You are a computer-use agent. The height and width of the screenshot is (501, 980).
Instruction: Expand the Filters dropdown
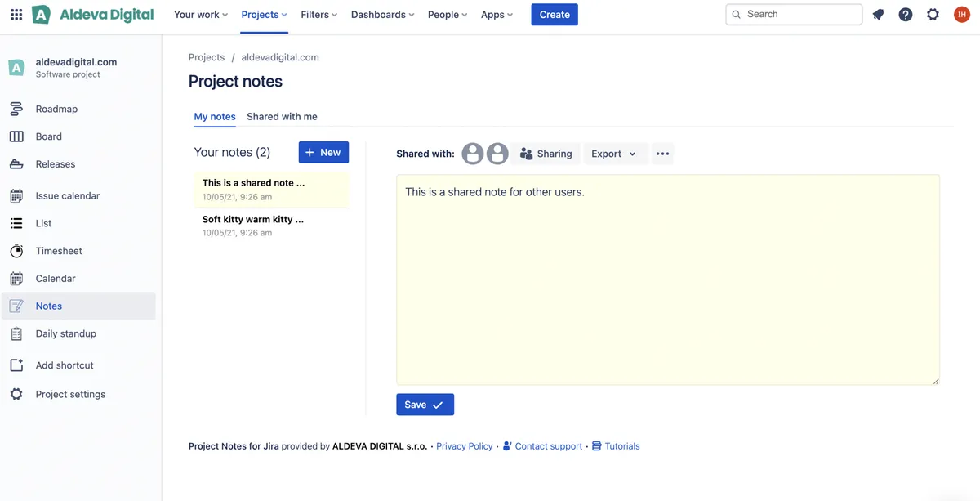point(319,15)
